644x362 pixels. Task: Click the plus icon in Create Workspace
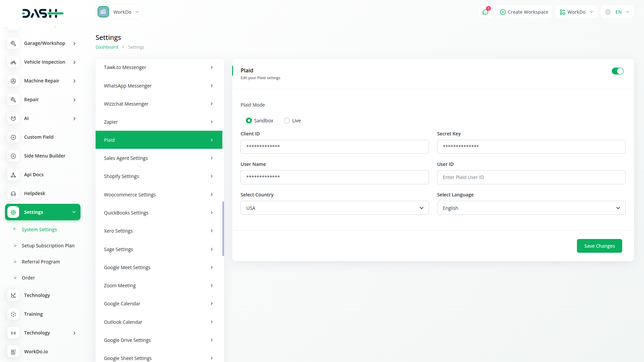[503, 12]
